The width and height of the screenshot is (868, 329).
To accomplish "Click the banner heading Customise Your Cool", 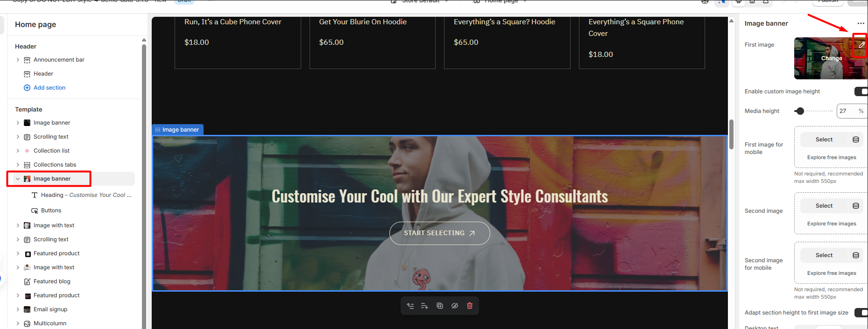I will tap(440, 196).
